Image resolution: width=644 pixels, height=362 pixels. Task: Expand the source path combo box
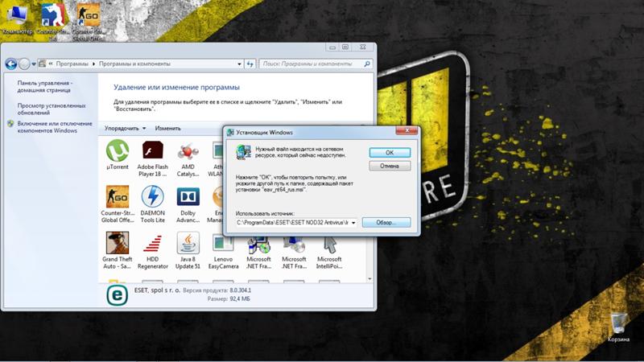(353, 223)
